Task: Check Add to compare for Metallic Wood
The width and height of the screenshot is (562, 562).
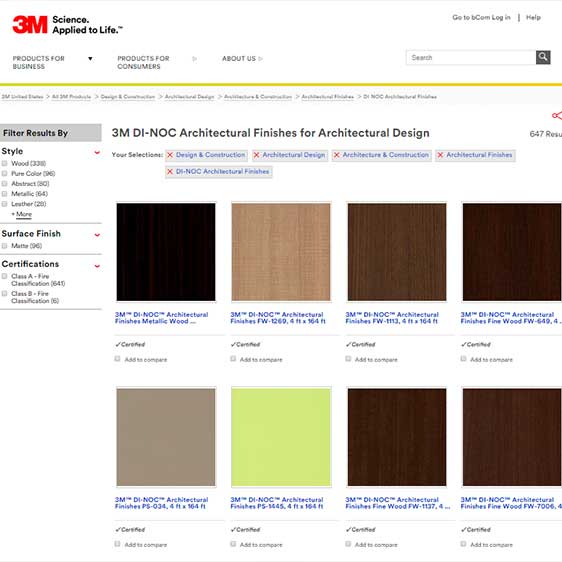Action: click(118, 359)
